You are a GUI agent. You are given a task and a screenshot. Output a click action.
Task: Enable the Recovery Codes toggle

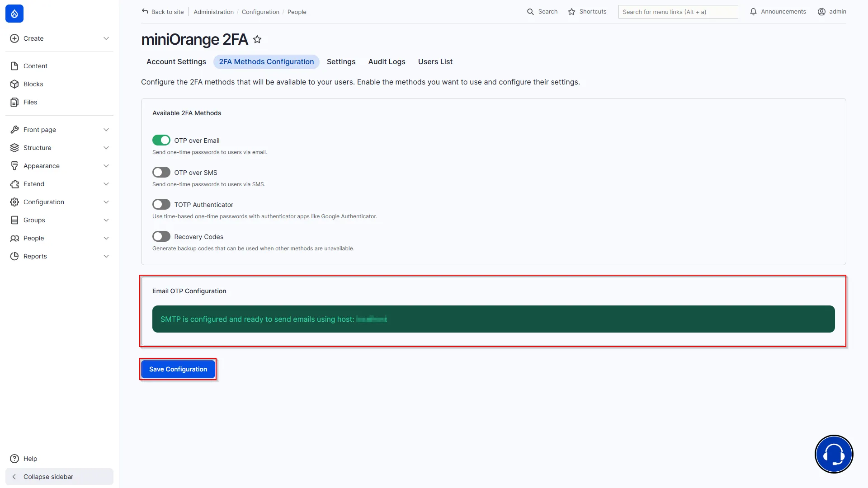coord(161,237)
